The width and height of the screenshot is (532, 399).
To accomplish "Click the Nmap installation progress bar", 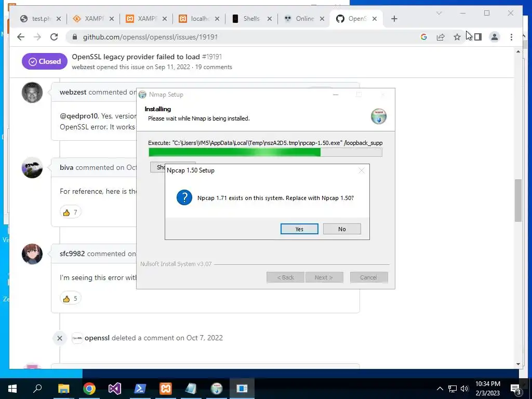I will click(x=265, y=152).
